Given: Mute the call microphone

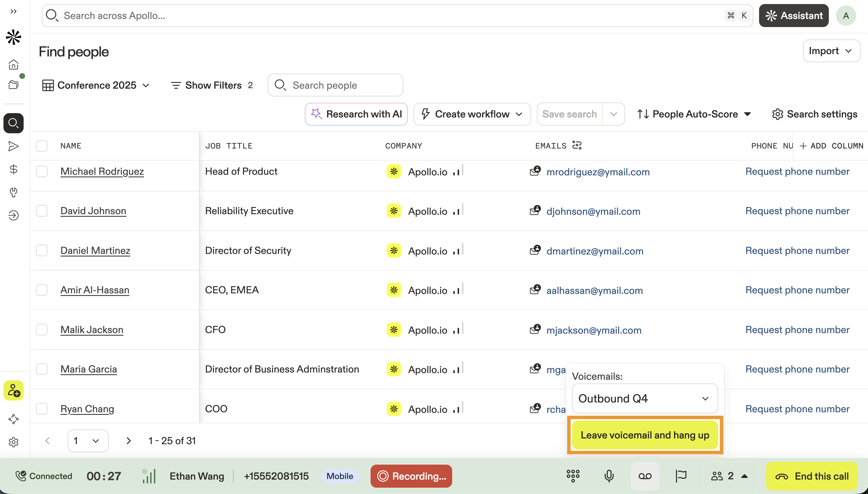Looking at the screenshot, I should (609, 476).
